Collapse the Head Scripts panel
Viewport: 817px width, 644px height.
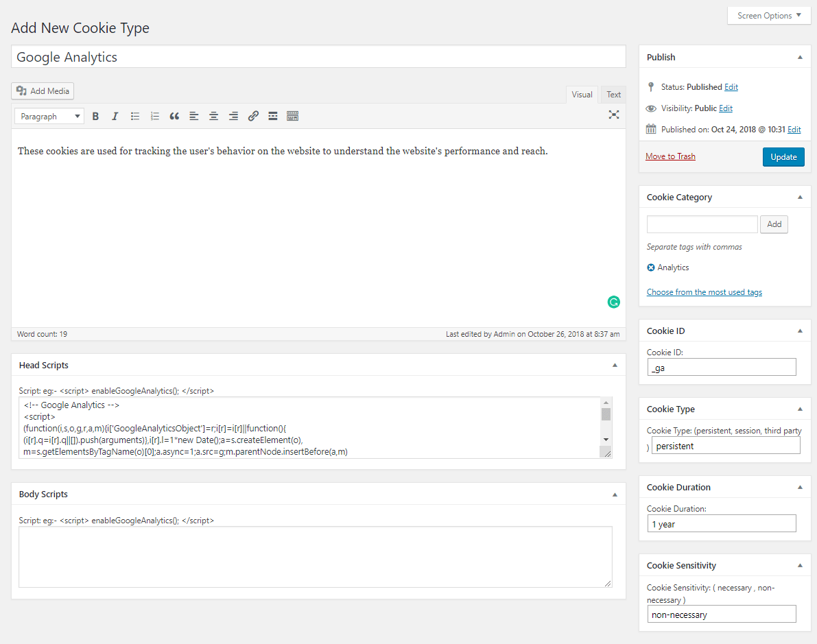615,365
